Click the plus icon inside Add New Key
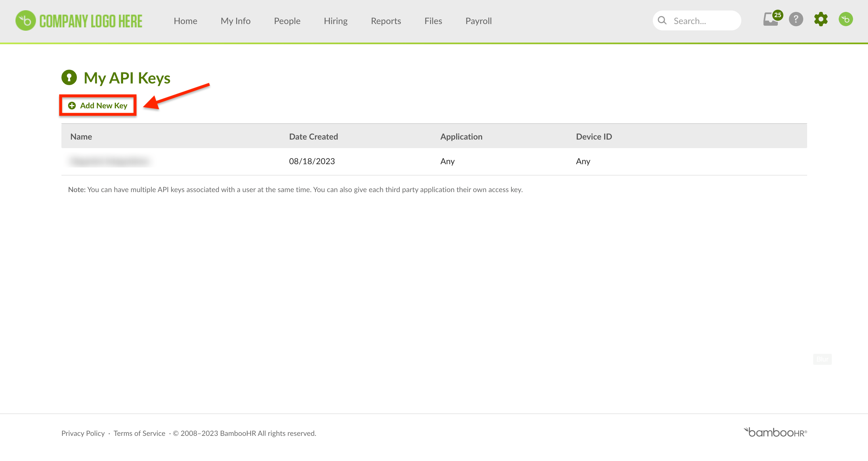Image resolution: width=868 pixels, height=461 pixels. 72,105
